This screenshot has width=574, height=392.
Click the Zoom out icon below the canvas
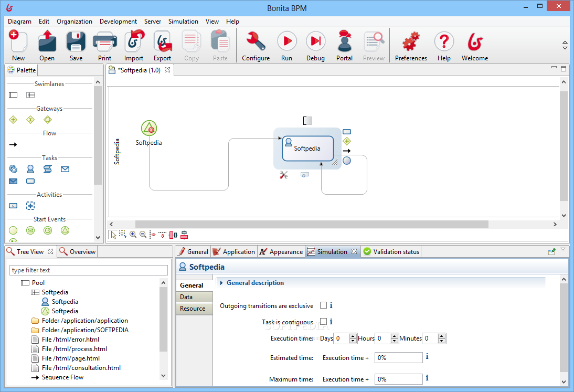point(143,235)
